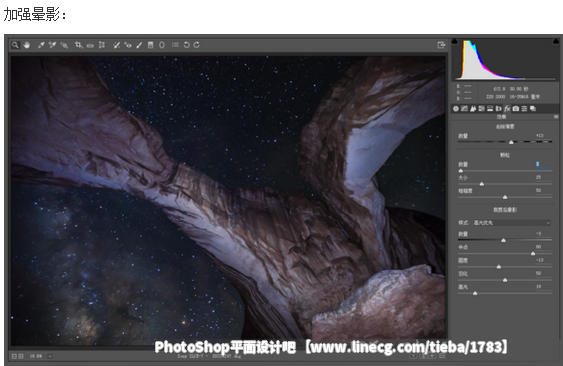
Task: Open the Detail panel tab
Action: pos(473,108)
